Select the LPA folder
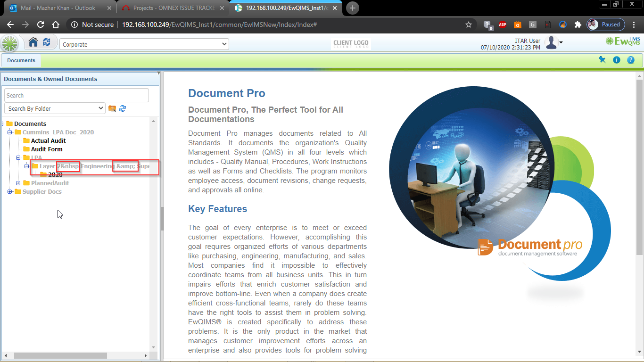 coord(36,157)
